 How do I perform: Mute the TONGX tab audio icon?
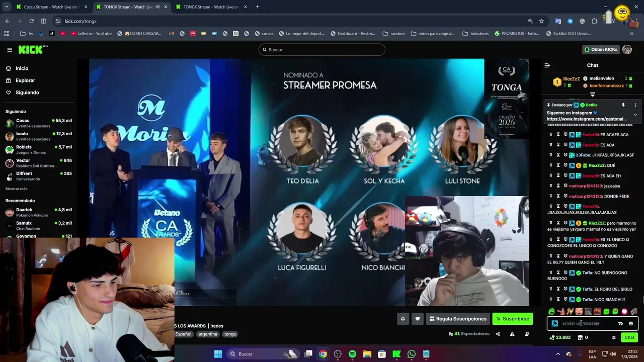coord(157,7)
